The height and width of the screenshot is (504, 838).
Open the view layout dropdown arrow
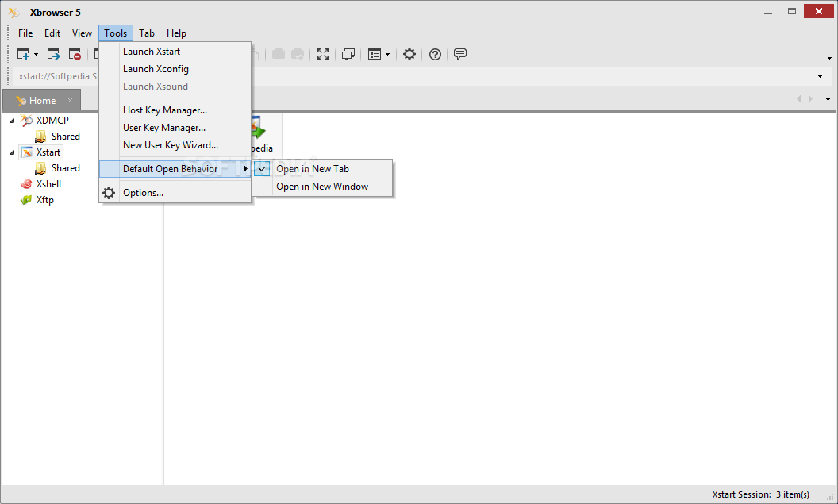(x=387, y=55)
